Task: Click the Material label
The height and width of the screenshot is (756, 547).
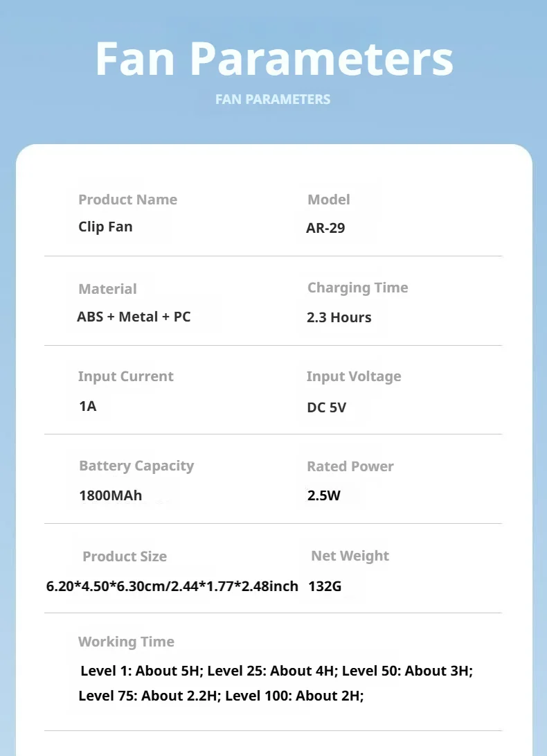Action: 107,289
